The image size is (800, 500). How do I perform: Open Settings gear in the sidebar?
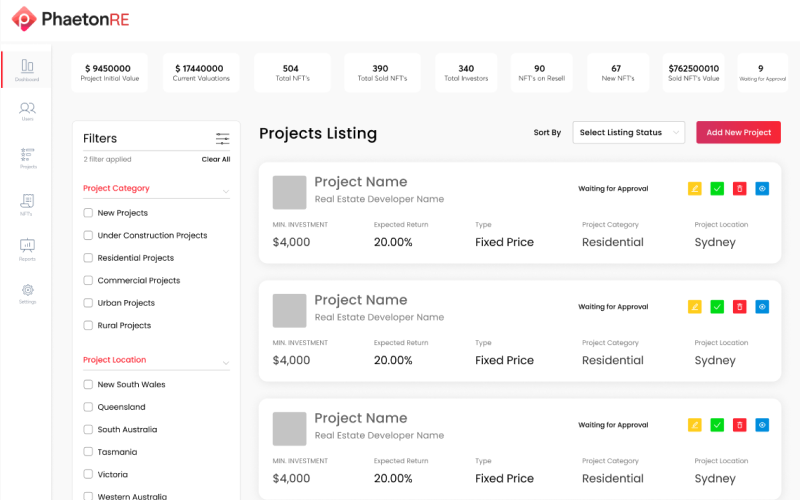[28, 293]
